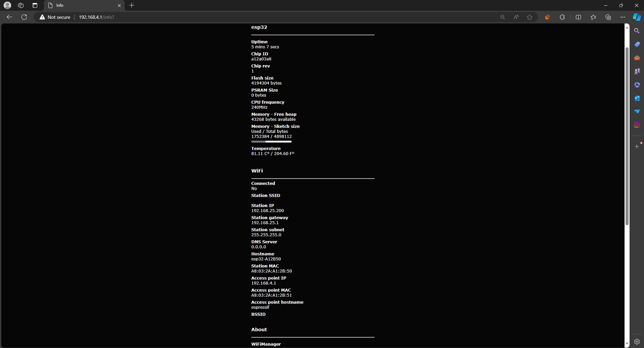Open the tab actions menu icon
644x348 pixels.
pyautogui.click(x=35, y=5)
